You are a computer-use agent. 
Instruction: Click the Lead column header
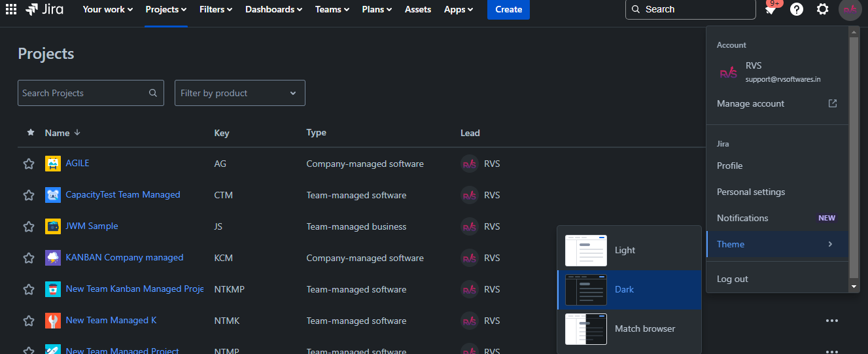point(470,133)
